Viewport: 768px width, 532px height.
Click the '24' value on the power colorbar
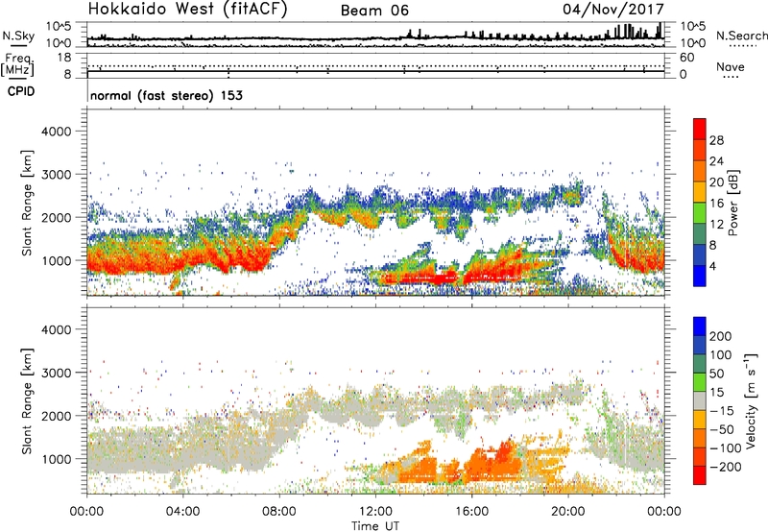pos(716,161)
